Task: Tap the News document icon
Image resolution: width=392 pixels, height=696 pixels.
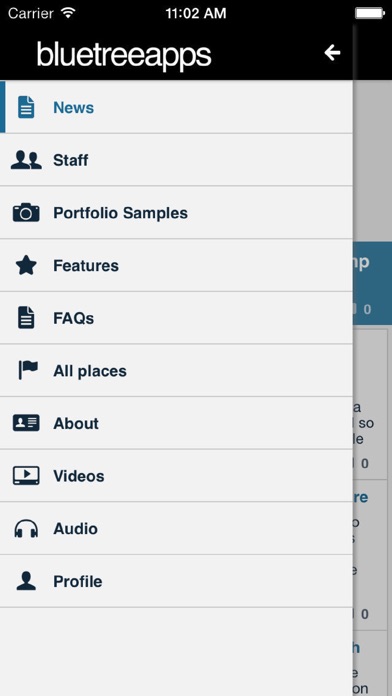Action: tap(26, 107)
